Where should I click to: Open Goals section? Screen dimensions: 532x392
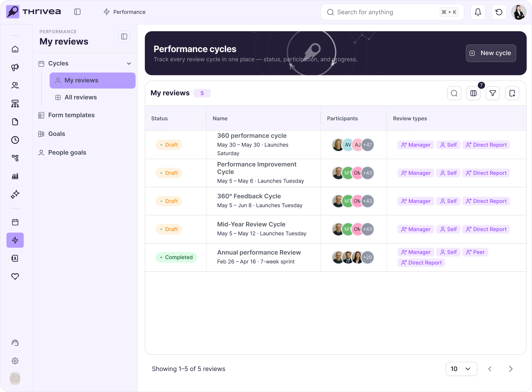tap(56, 134)
